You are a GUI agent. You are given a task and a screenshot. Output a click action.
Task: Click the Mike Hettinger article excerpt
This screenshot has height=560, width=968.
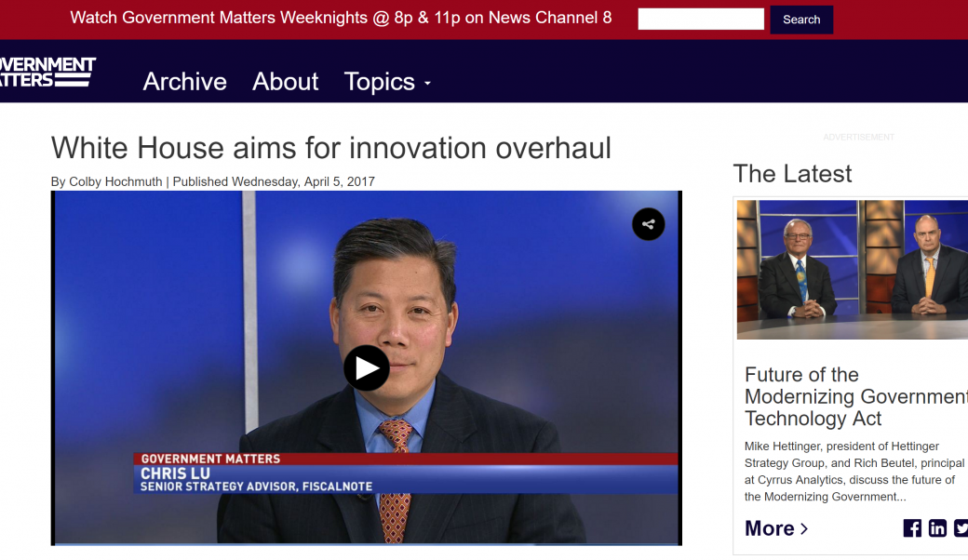(851, 472)
